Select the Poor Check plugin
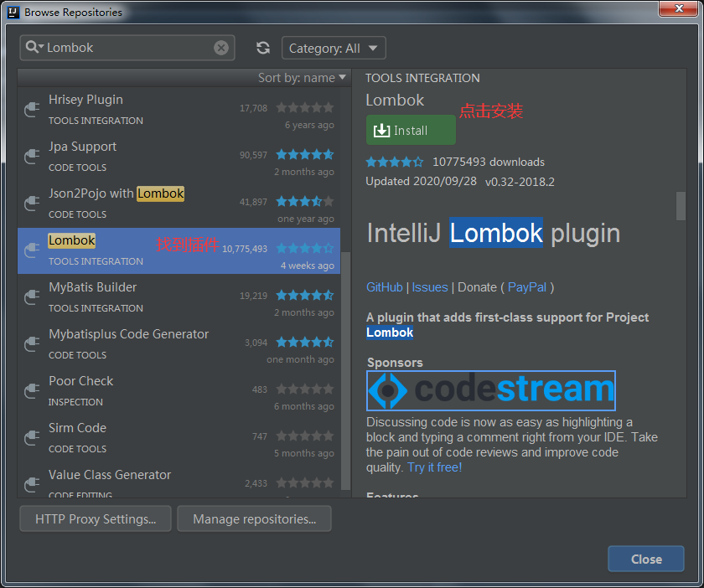The image size is (704, 588). pos(179,391)
